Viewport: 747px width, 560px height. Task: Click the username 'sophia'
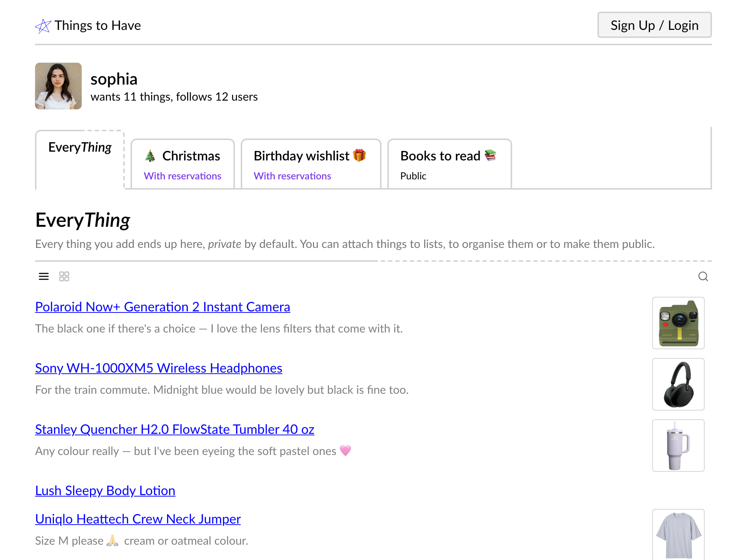[114, 79]
